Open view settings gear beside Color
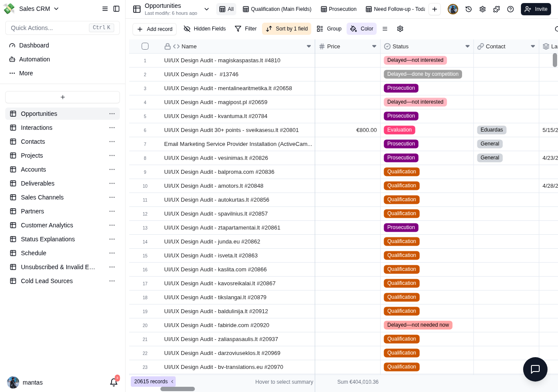Image resolution: width=558 pixels, height=392 pixels. 400,29
